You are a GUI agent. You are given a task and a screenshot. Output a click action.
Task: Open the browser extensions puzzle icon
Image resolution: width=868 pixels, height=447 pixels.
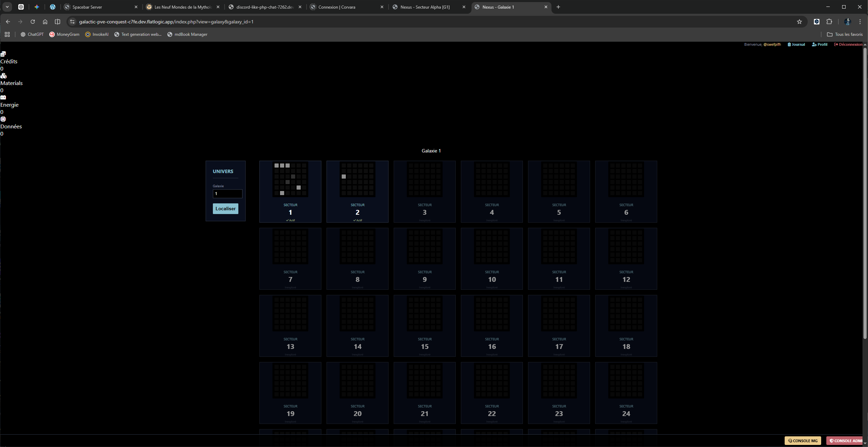829,22
